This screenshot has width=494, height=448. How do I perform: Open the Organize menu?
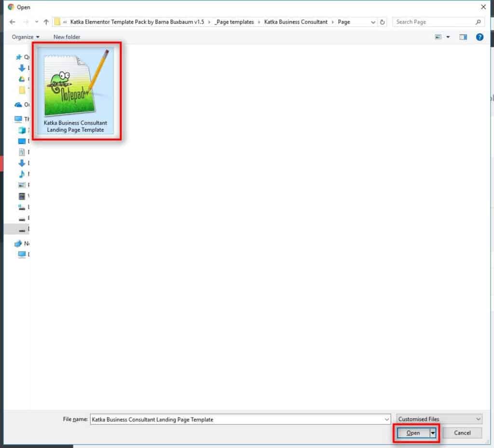click(x=26, y=37)
